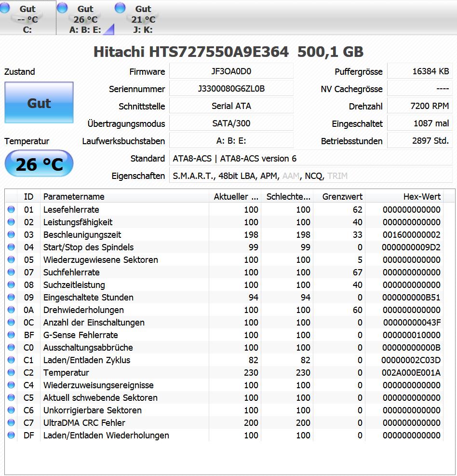Viewport: 457px width, 476px height.
Task: Select the A: B: E: drive tab
Action: (85, 18)
